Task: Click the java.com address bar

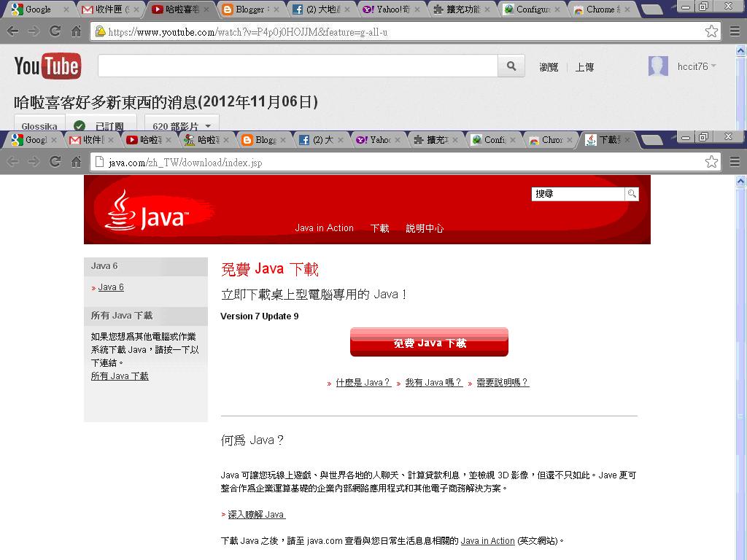Action: (x=399, y=162)
